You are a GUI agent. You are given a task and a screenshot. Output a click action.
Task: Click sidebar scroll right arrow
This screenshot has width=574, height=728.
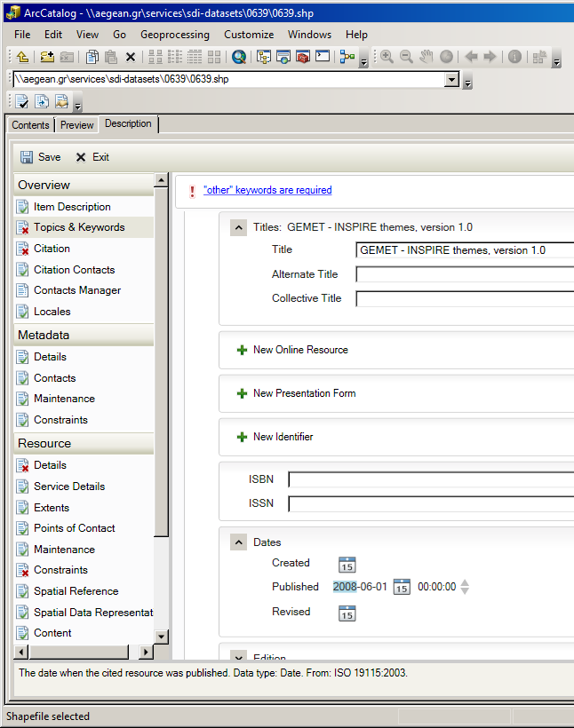146,653
